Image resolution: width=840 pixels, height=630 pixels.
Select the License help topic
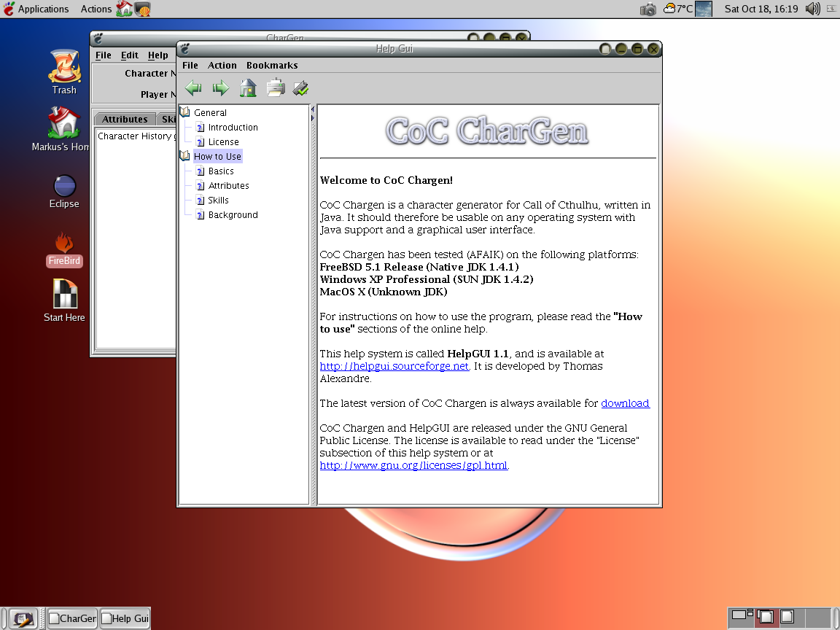click(223, 142)
